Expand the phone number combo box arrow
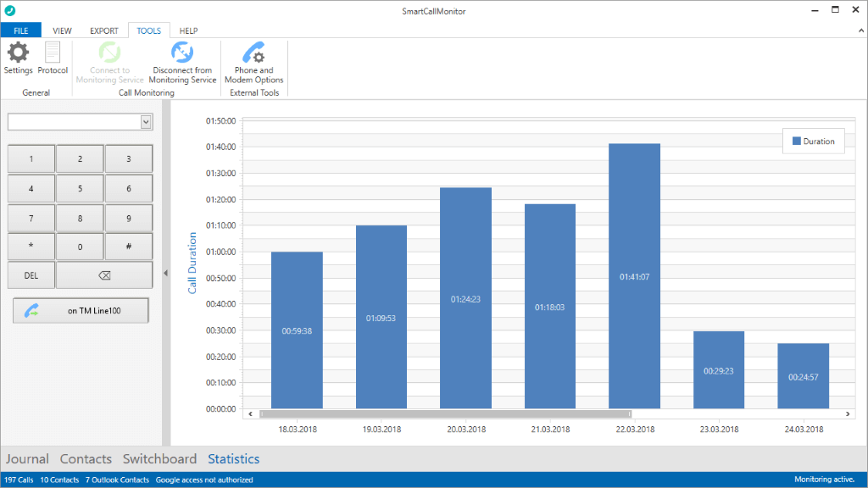 [146, 122]
